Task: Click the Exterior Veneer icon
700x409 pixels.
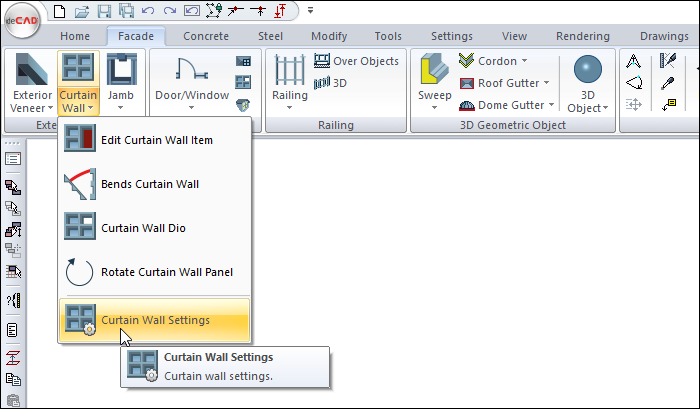Action: point(32,70)
